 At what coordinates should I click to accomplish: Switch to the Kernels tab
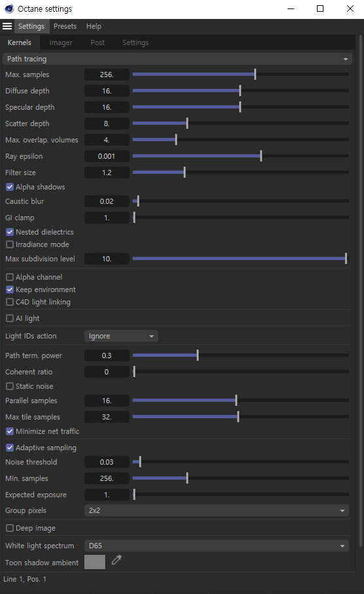pos(20,42)
